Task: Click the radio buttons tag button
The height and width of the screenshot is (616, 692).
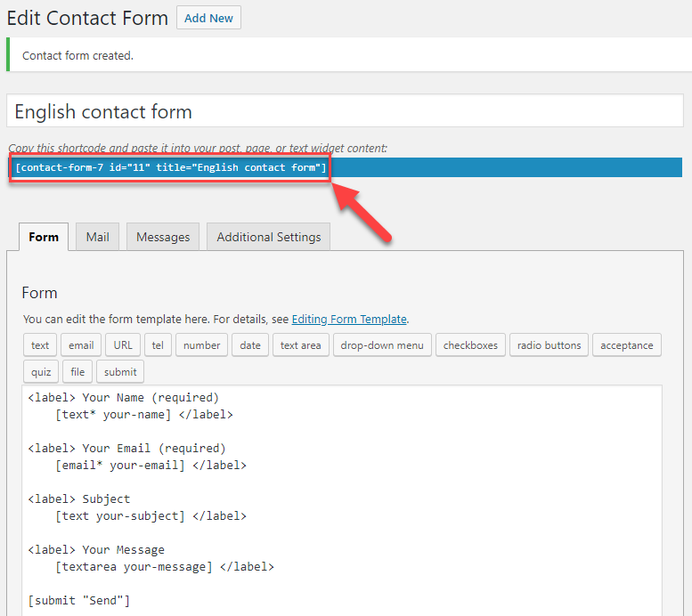Action: 549,345
